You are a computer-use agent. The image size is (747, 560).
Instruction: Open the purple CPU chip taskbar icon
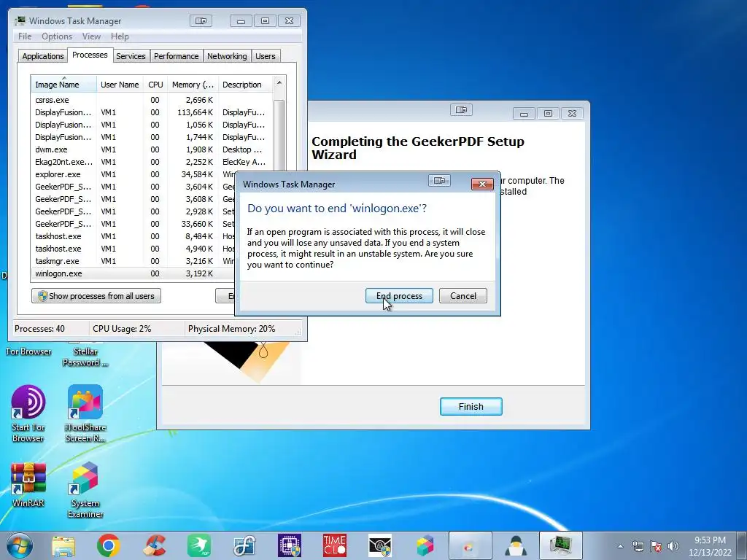click(290, 545)
